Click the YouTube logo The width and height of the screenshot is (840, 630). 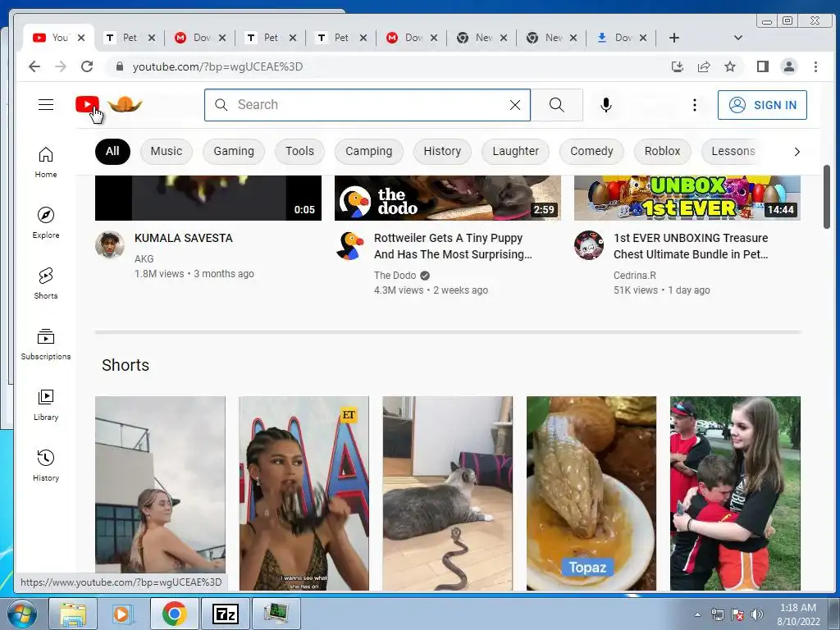[87, 104]
